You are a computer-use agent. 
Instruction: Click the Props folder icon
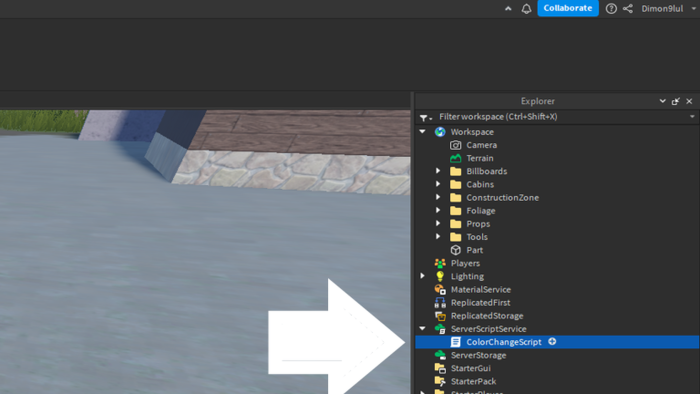[x=455, y=224]
